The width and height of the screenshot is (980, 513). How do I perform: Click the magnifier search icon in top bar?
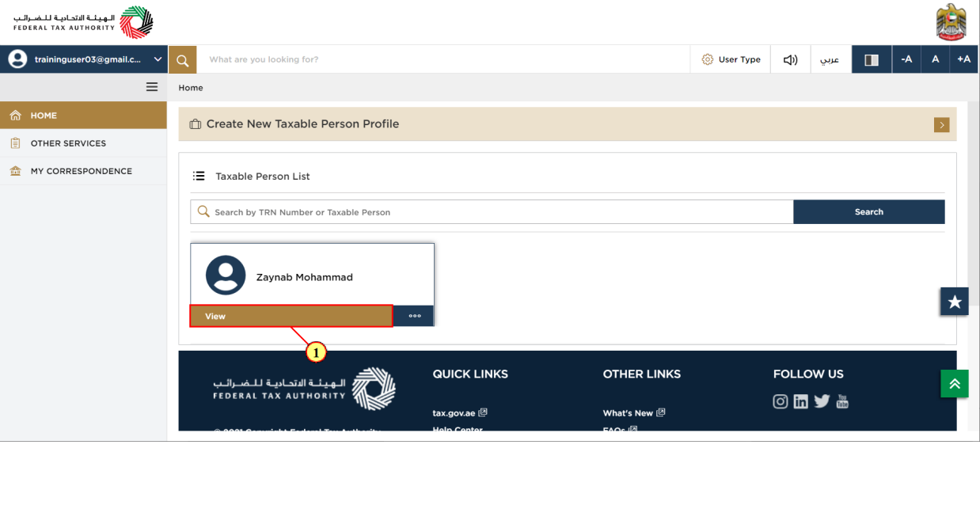coord(182,59)
